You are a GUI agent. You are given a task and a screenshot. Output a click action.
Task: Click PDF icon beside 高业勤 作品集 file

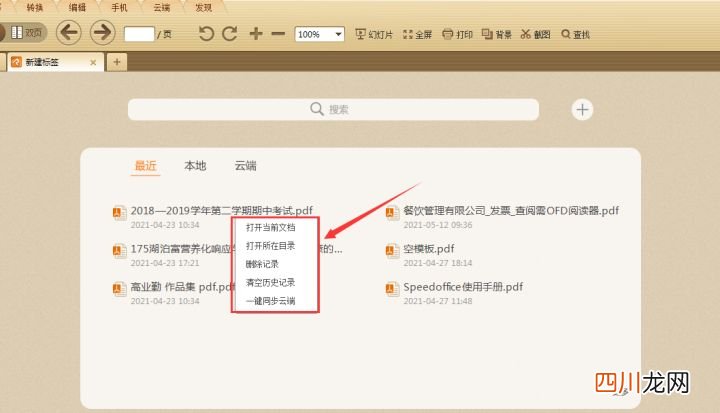(x=119, y=289)
